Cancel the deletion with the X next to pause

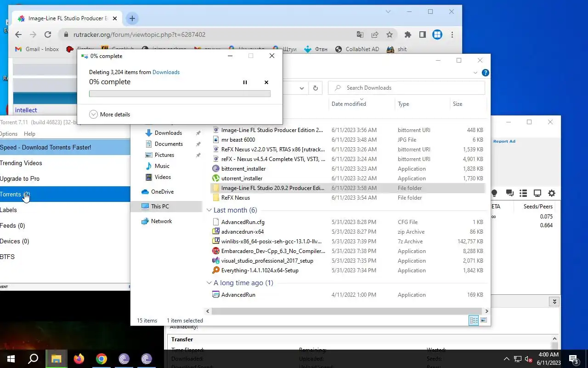click(x=266, y=82)
